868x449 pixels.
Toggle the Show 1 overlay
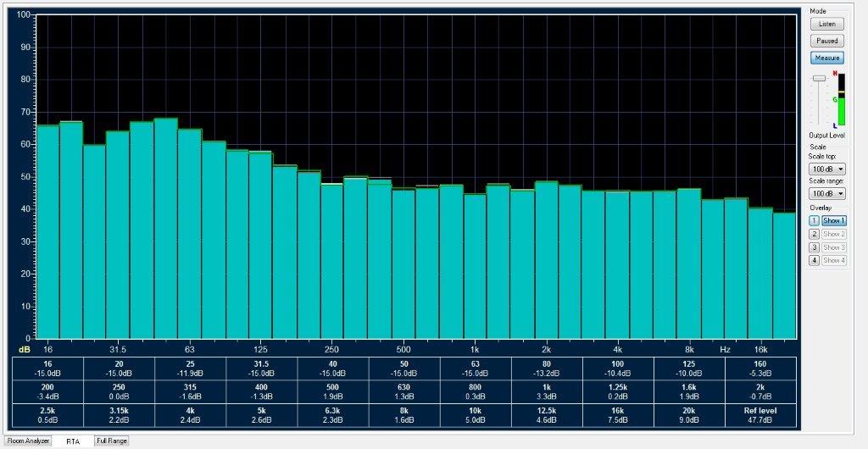tap(833, 220)
